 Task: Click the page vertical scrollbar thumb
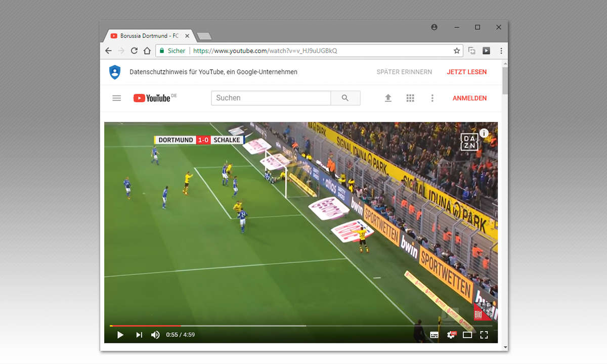[505, 80]
